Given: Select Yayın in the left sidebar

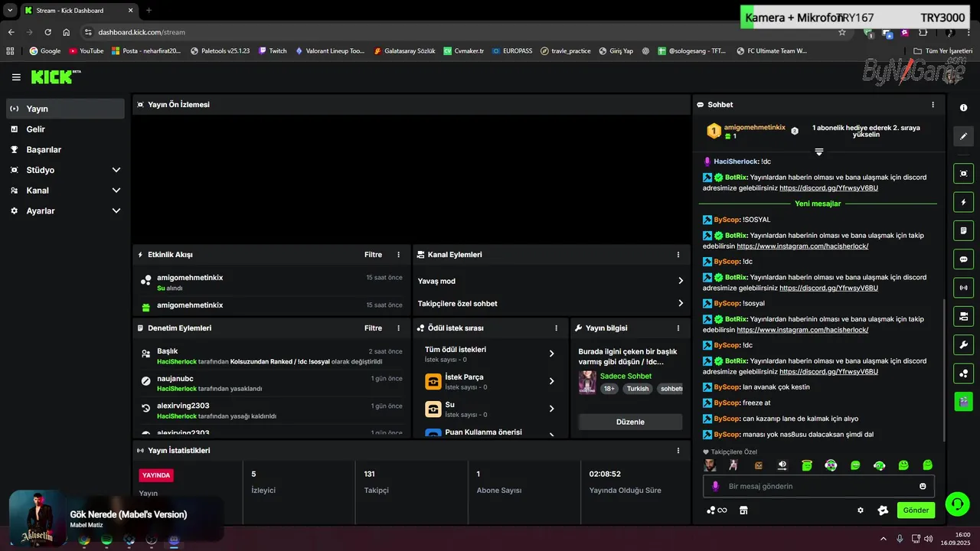Looking at the screenshot, I should coord(65,109).
